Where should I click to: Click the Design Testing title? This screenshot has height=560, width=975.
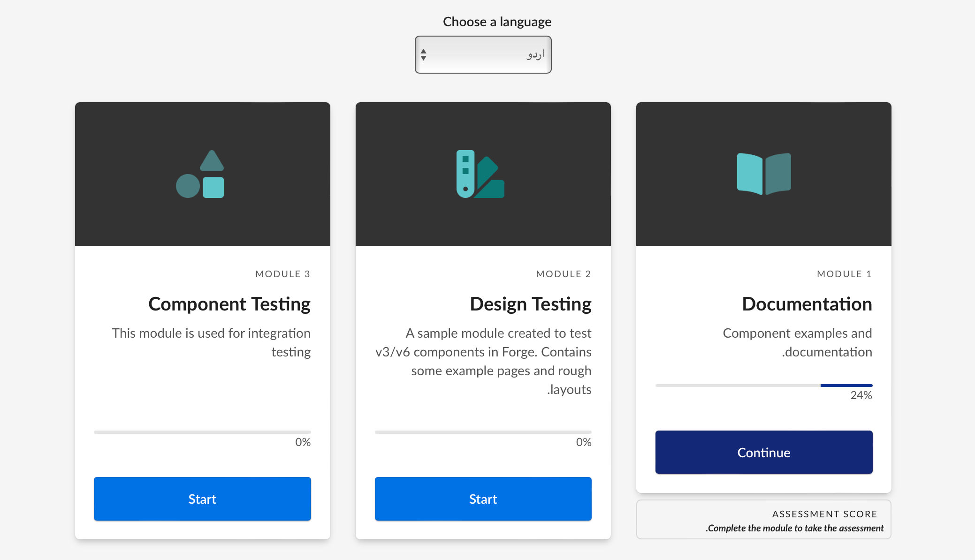pyautogui.click(x=530, y=304)
